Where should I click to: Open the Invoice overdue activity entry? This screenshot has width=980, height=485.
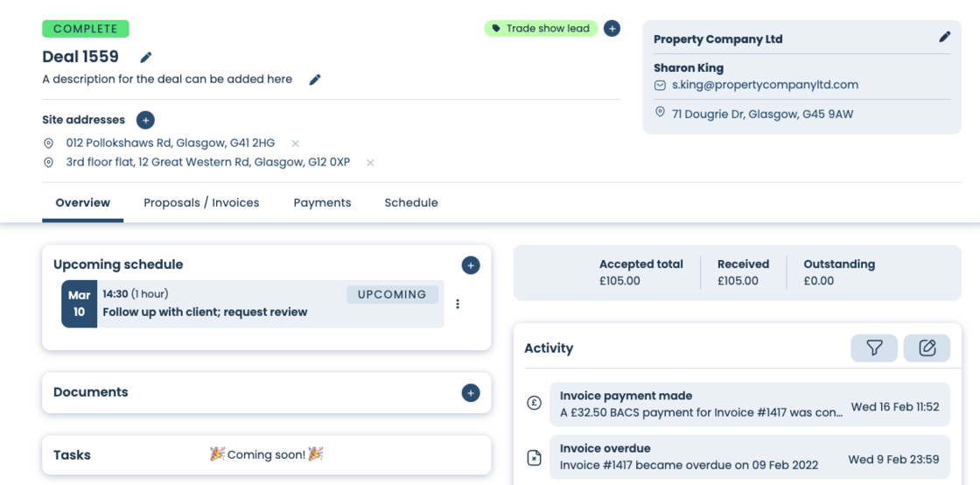coord(749,456)
